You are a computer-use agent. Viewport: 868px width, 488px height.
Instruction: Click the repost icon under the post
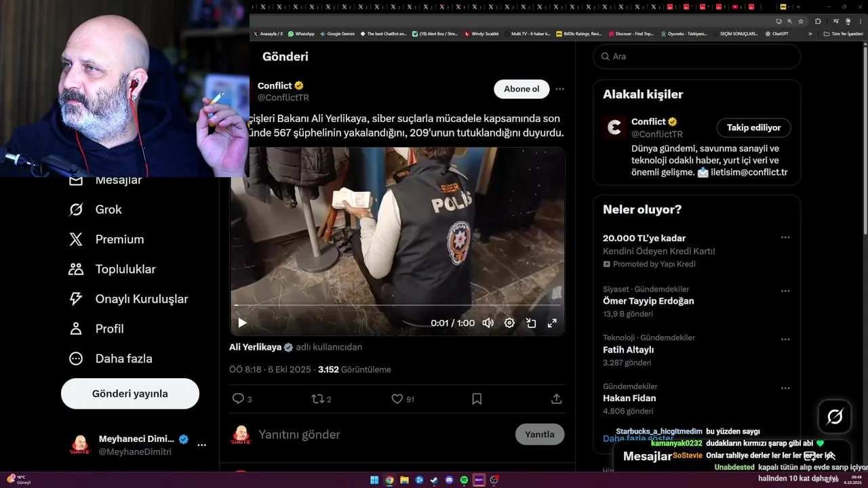click(x=317, y=399)
